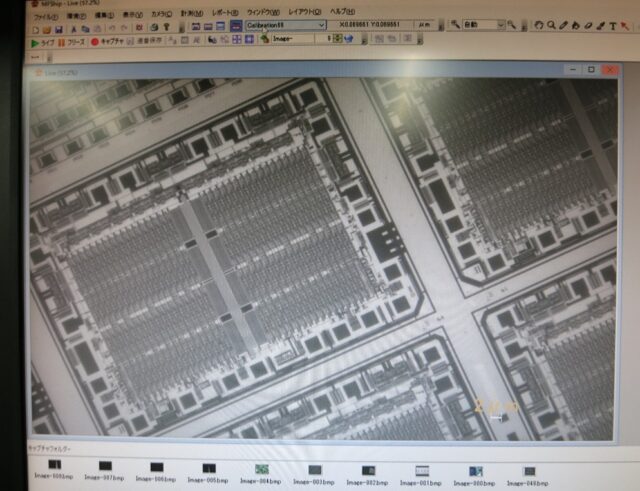This screenshot has width=640, height=491.
Task: Click the highlighted scale bar icon
Action: pyautogui.click(x=236, y=26)
